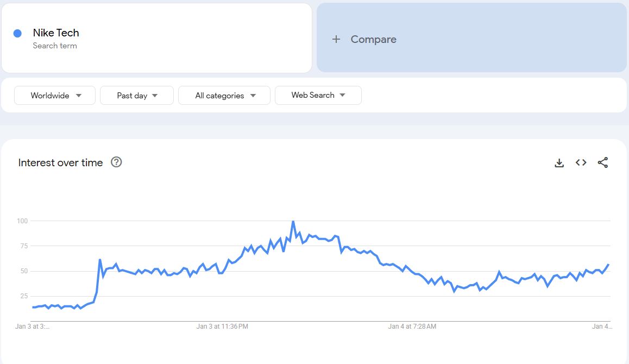629x364 pixels.
Task: Select the Interest over time heading
Action: pyautogui.click(x=60, y=162)
